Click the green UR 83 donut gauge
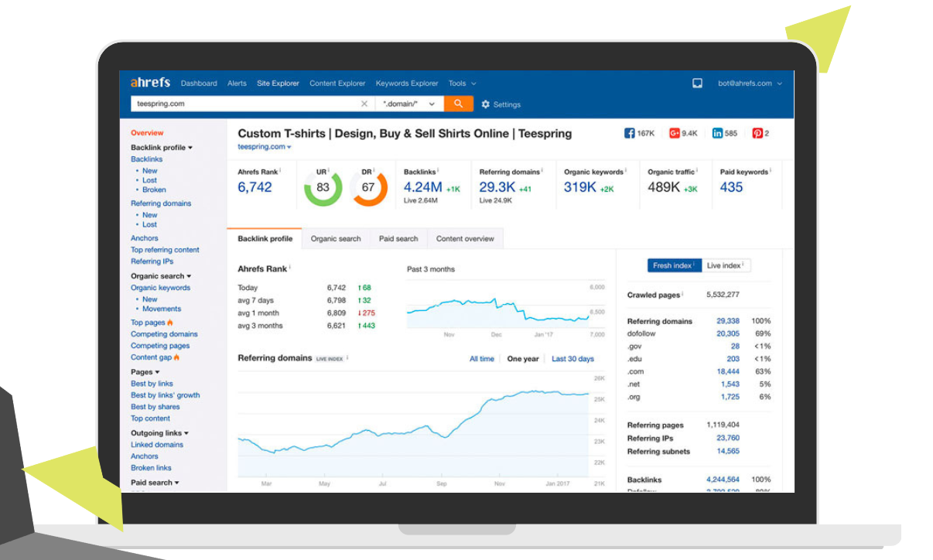 323,188
